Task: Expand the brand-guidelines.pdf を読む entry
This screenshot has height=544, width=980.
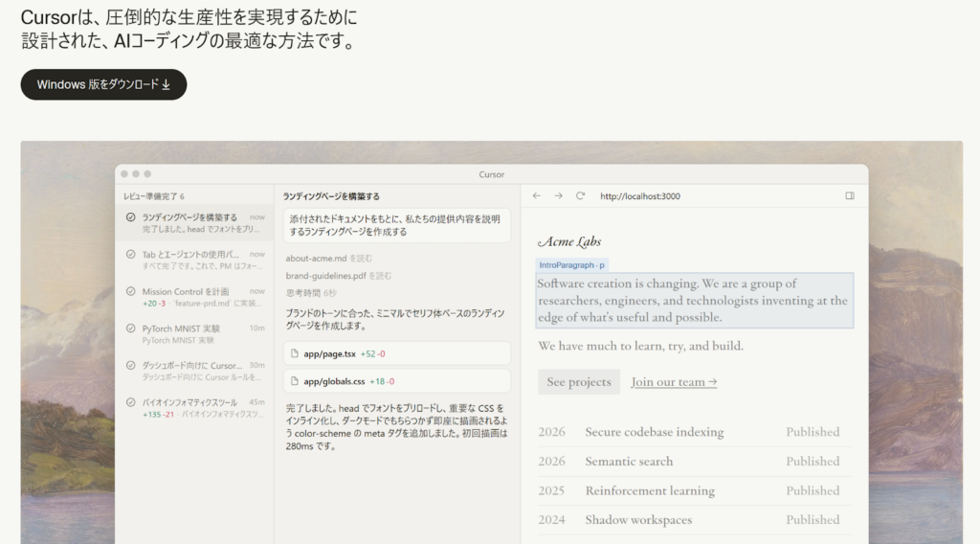Action: 338,276
